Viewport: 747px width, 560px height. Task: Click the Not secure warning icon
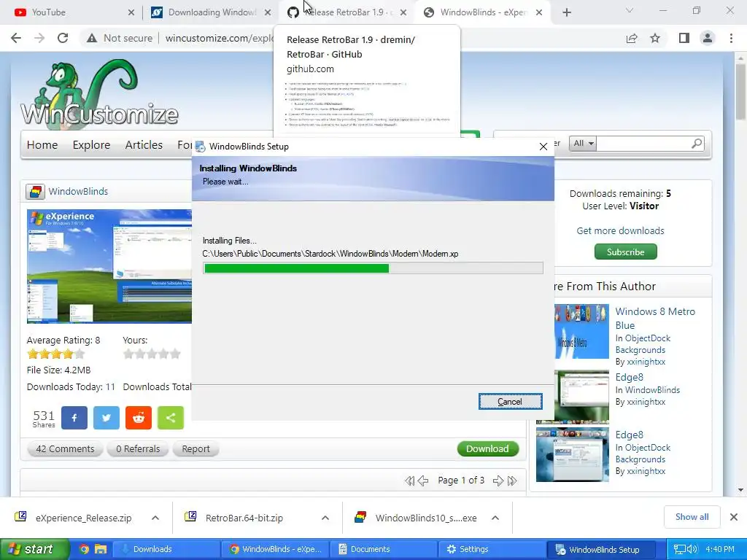[x=92, y=38]
